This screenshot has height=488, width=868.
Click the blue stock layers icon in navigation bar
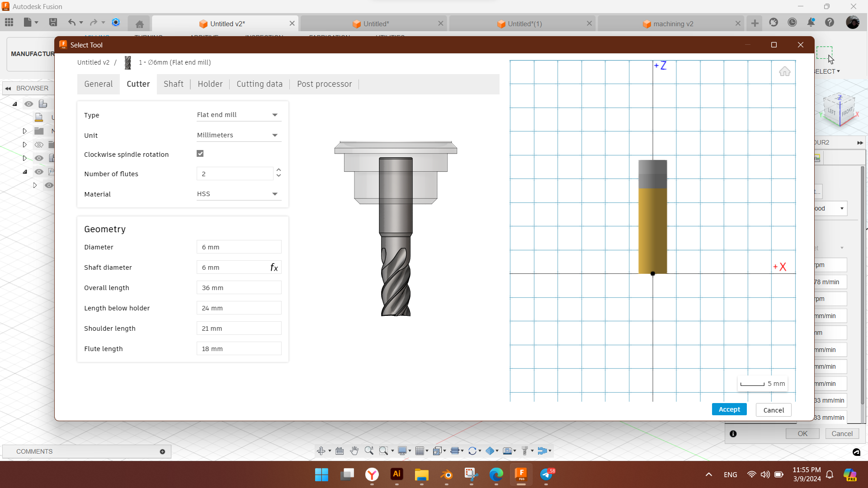click(490, 450)
